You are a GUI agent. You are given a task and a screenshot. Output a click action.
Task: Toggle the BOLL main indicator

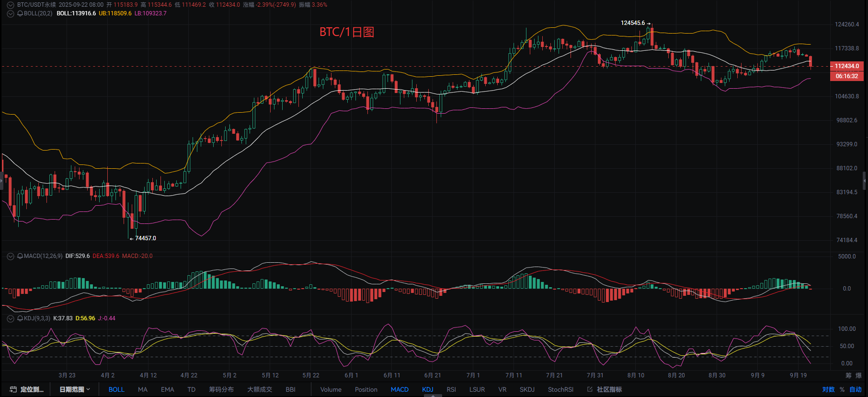(x=116, y=389)
